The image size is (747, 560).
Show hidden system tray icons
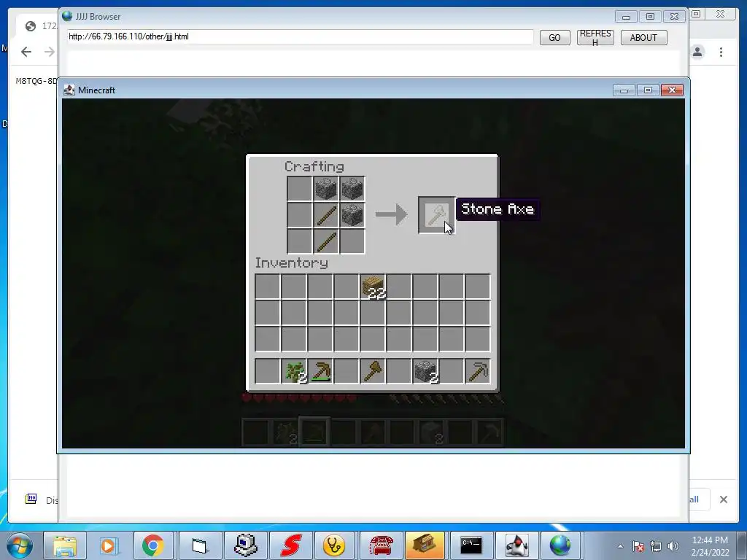coord(620,546)
